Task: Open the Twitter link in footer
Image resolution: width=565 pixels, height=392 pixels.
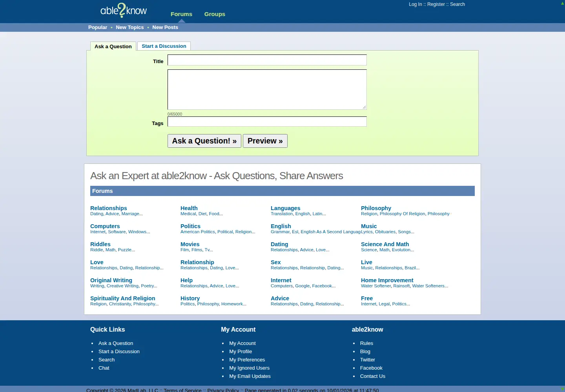Action: coord(368,360)
